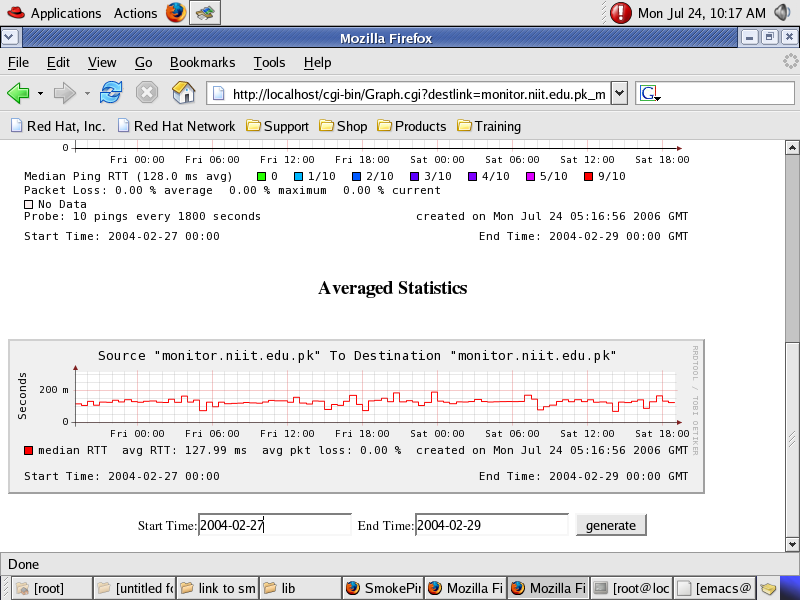Expand the URL bar history dropdown
This screenshot has height=600, width=800.
click(x=619, y=94)
